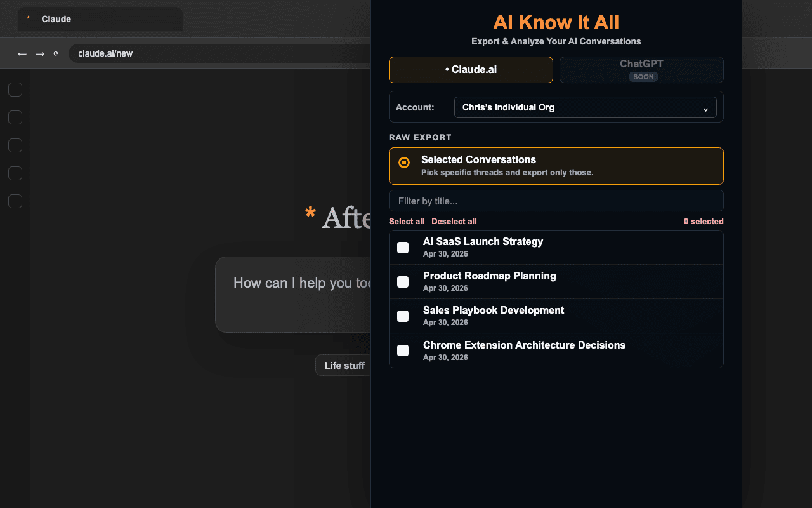812x508 pixels.
Task: Choose the Claude.ai source tab
Action: pyautogui.click(x=471, y=70)
